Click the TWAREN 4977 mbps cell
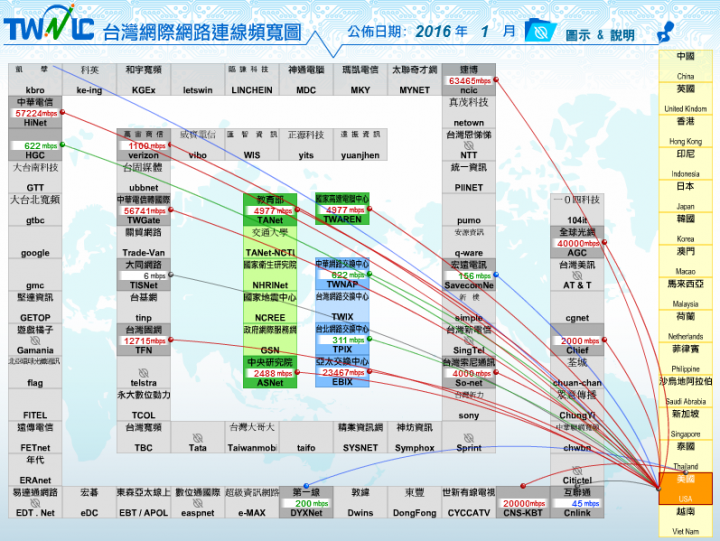Screen dimensions: 720x541 click(342, 209)
